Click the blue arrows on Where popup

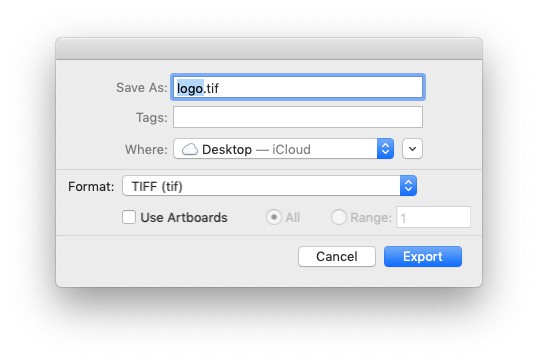(385, 149)
